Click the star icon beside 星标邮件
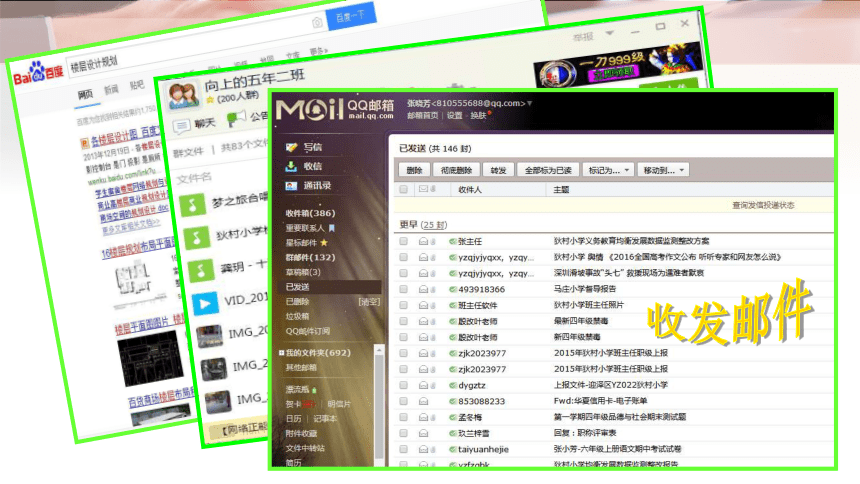This screenshot has width=860, height=484. (324, 243)
